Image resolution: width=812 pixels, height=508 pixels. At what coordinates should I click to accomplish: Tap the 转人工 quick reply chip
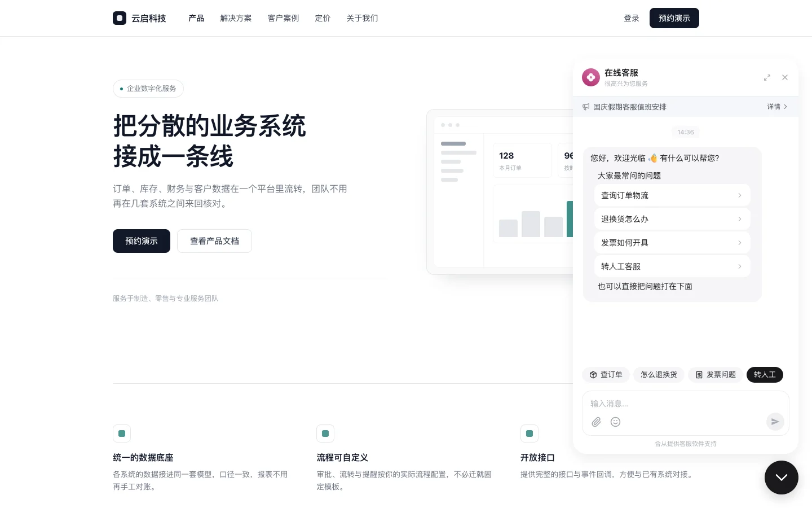[x=765, y=375]
